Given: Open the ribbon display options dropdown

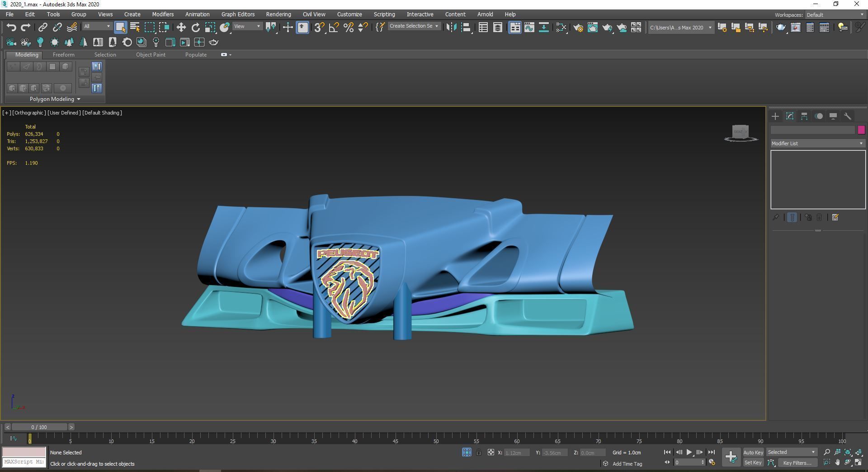Looking at the screenshot, I should coord(226,55).
